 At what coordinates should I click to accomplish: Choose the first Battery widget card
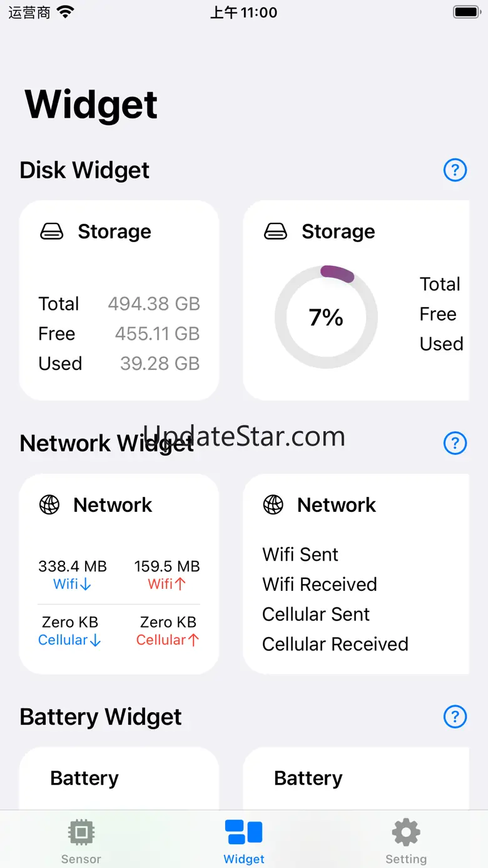coord(119,778)
